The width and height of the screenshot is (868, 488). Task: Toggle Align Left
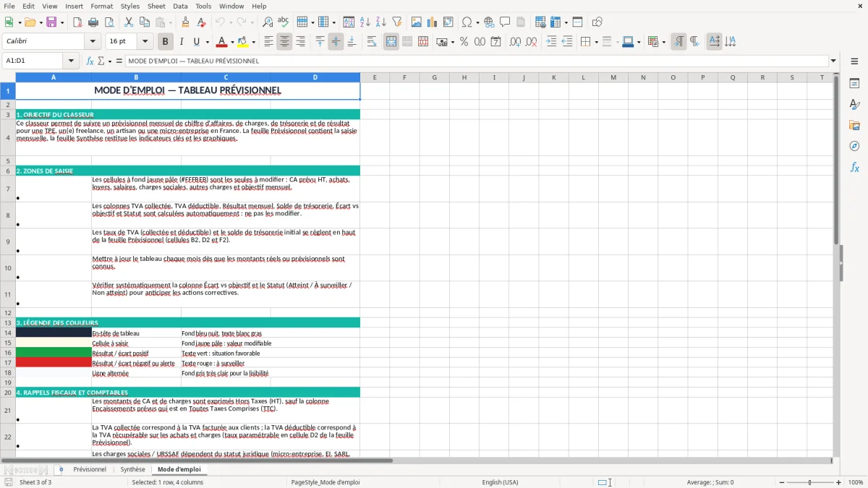point(268,42)
